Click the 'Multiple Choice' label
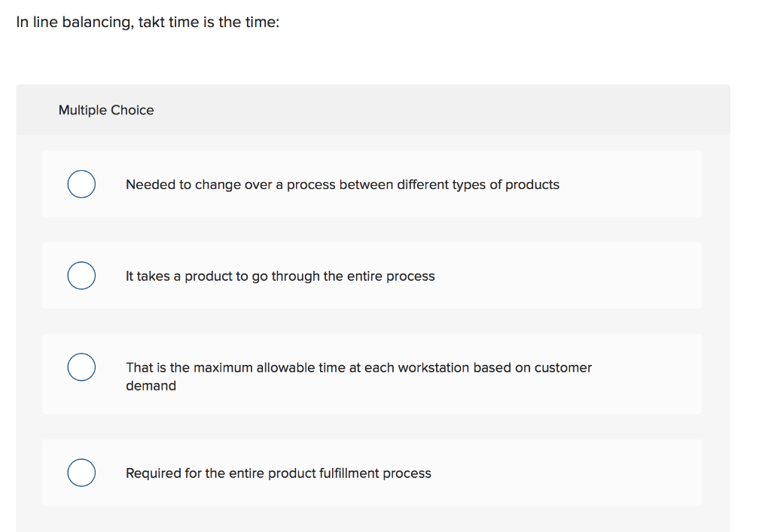The image size is (771, 532). point(106,110)
